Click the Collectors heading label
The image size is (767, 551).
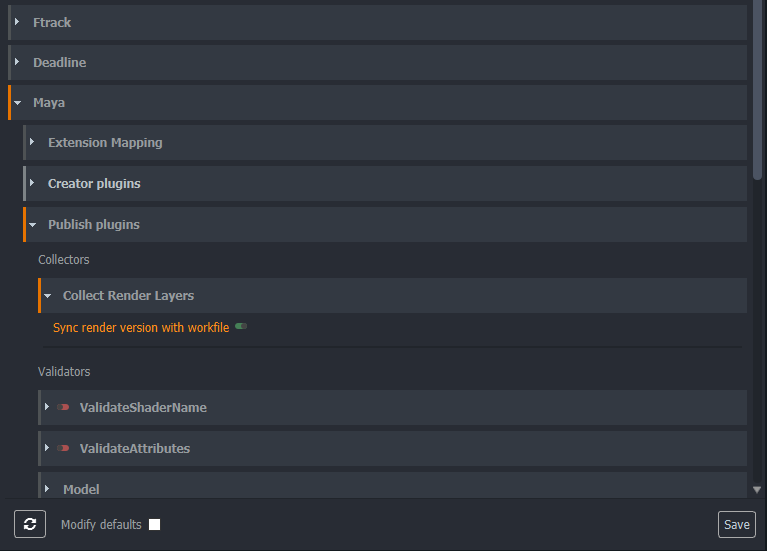64,260
